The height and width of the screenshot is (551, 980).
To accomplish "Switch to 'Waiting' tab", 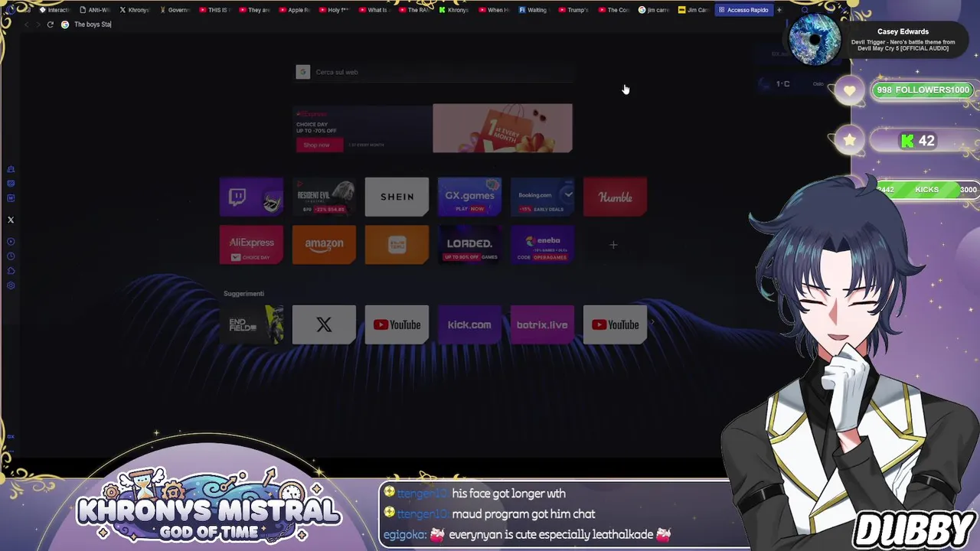I will click(x=533, y=10).
